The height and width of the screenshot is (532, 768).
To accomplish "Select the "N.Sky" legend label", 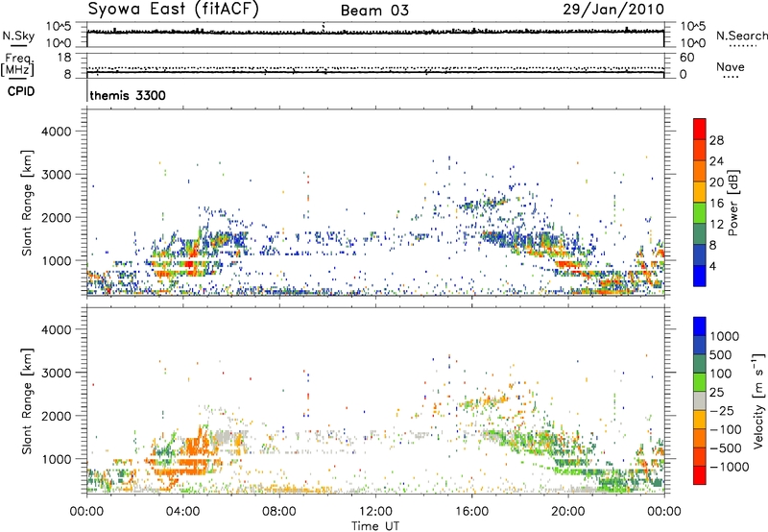I will click(x=18, y=36).
